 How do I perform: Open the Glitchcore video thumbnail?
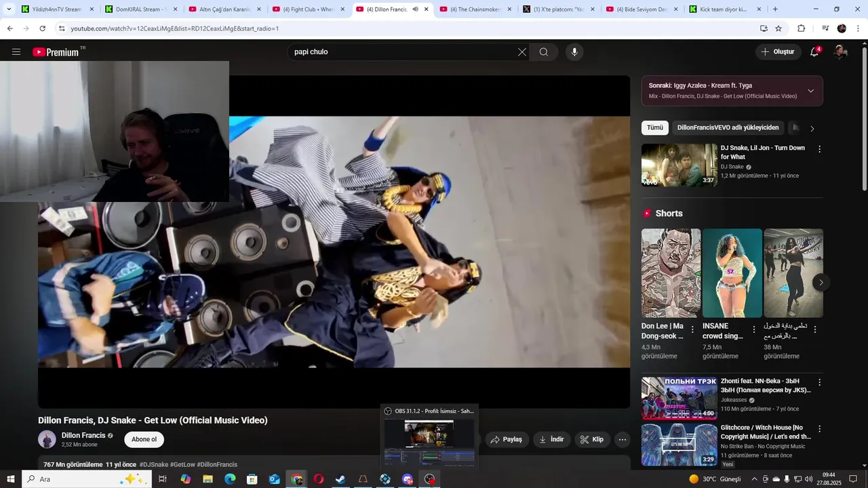[x=679, y=445]
